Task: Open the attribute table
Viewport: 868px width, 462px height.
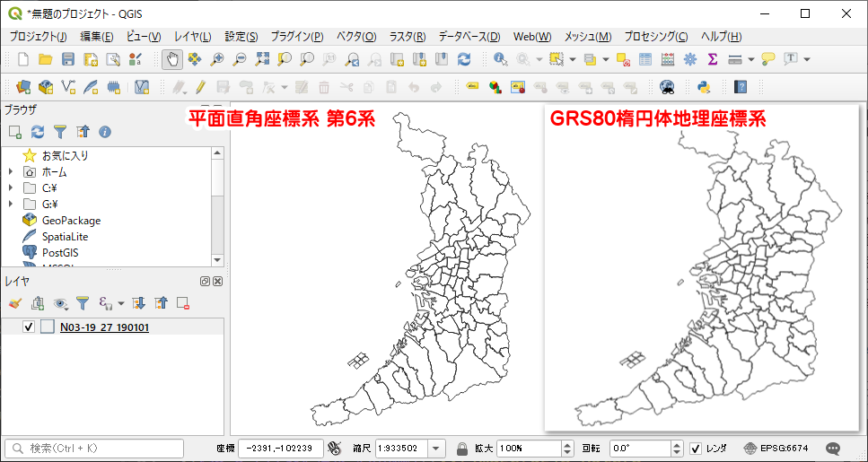Action: [644, 60]
